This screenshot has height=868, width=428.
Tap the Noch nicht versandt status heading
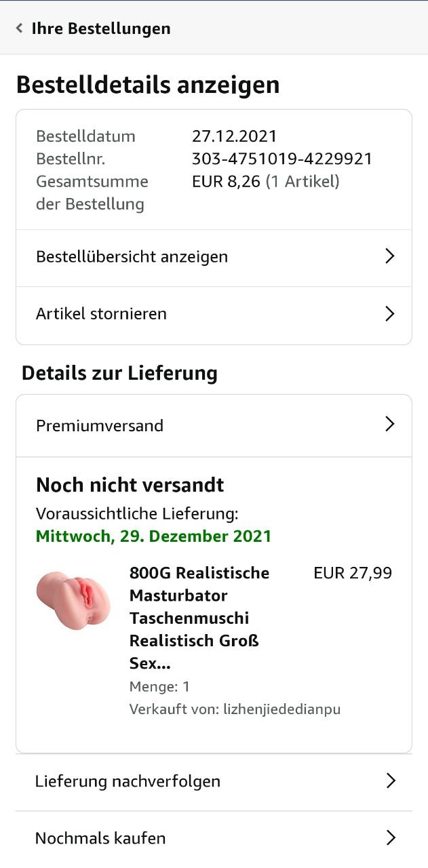tap(130, 486)
